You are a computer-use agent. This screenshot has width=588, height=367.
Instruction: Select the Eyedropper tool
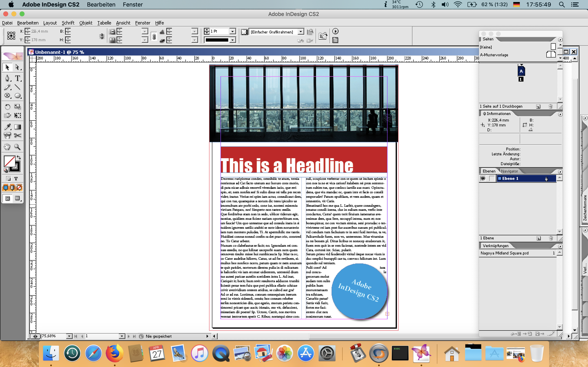pos(7,127)
